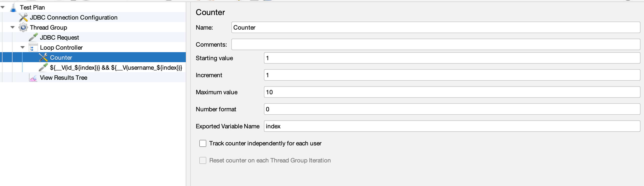Image resolution: width=644 pixels, height=186 pixels.
Task: Click the JDBC Request pipette icon
Action: click(33, 38)
